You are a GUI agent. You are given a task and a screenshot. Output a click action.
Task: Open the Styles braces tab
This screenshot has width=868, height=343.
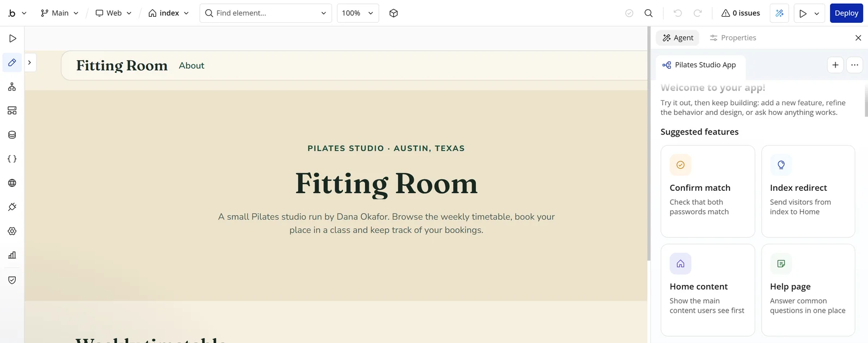[12, 159]
